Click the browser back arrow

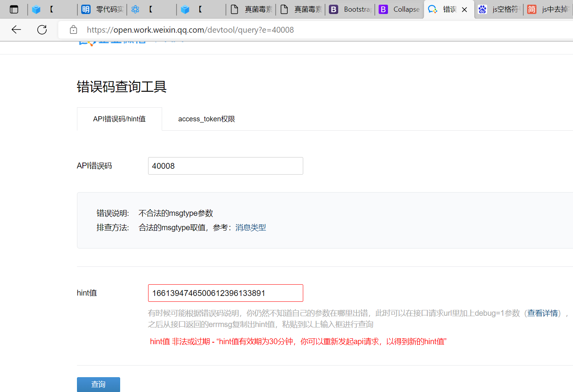[16, 30]
